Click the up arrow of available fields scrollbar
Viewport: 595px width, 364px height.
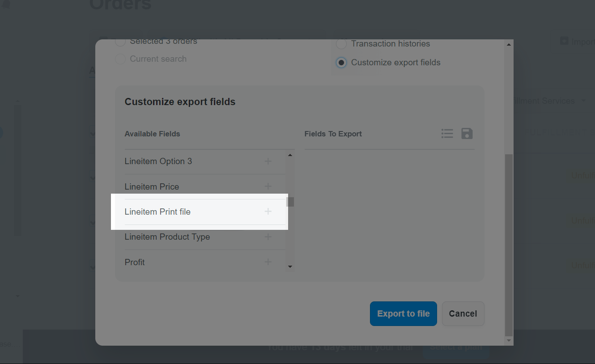290,155
